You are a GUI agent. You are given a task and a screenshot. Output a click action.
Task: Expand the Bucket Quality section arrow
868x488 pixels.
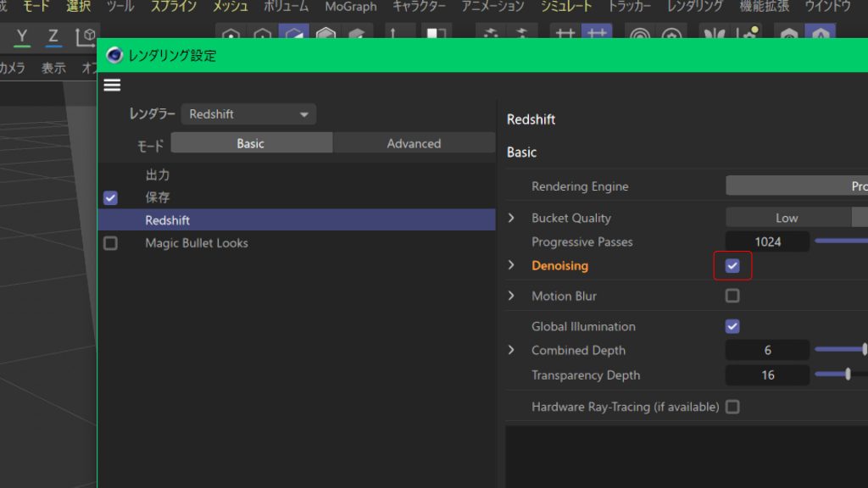pos(511,218)
